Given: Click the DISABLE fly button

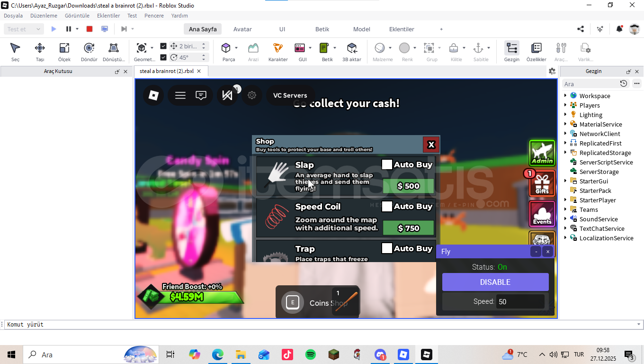Looking at the screenshot, I should pyautogui.click(x=495, y=282).
